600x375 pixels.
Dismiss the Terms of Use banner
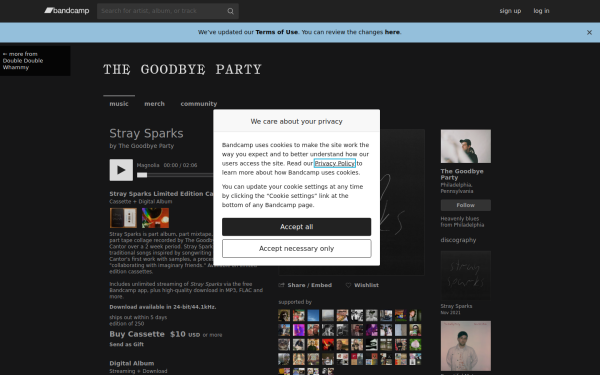pos(589,33)
